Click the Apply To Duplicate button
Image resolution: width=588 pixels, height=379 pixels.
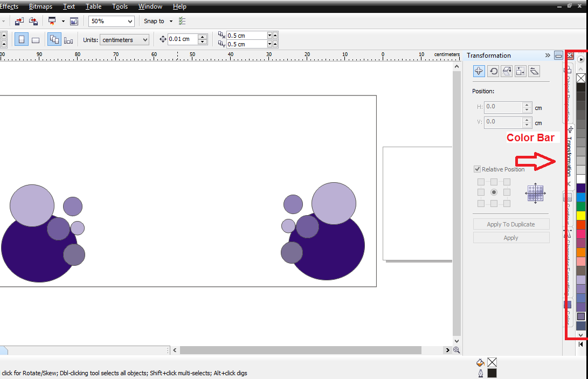click(x=511, y=224)
